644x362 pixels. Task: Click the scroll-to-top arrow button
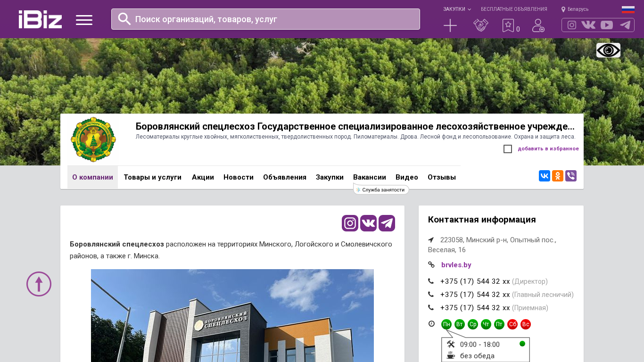coord(39,284)
